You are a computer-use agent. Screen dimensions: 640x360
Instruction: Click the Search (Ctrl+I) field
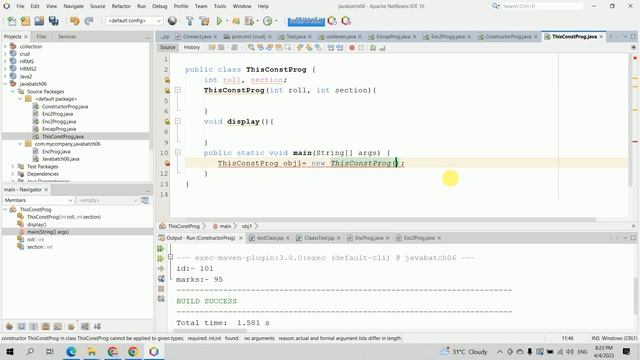[x=542, y=6]
